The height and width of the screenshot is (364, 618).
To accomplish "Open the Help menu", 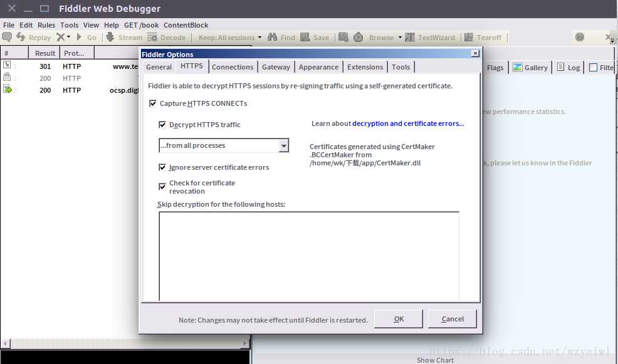I will tap(112, 25).
